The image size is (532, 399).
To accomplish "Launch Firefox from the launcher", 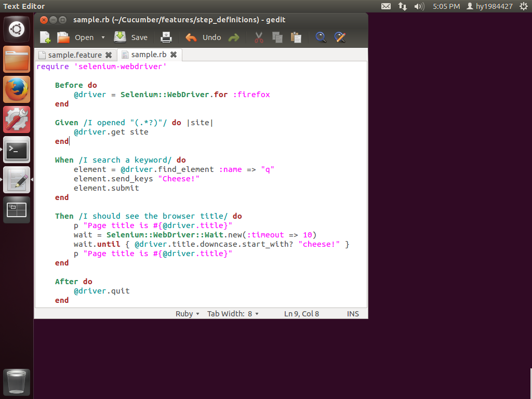I will pyautogui.click(x=17, y=89).
